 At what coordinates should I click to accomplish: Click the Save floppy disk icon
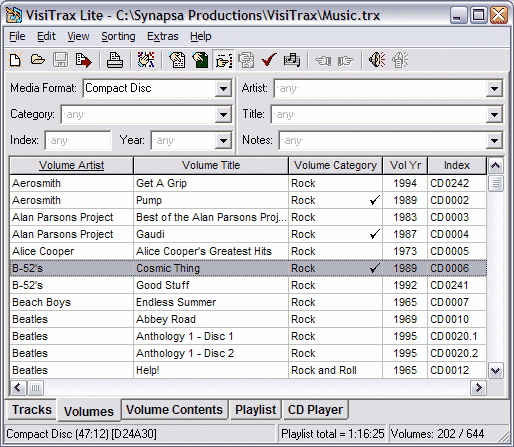[x=60, y=60]
